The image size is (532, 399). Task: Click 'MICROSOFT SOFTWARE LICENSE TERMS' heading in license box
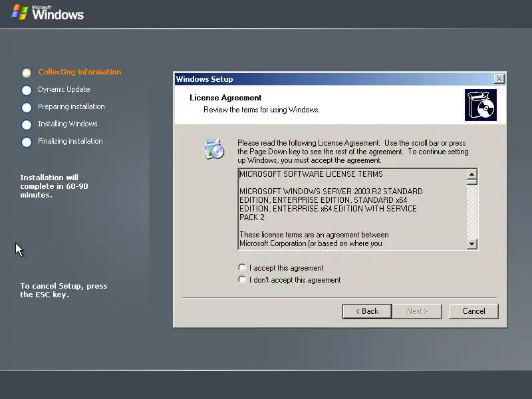pos(311,174)
